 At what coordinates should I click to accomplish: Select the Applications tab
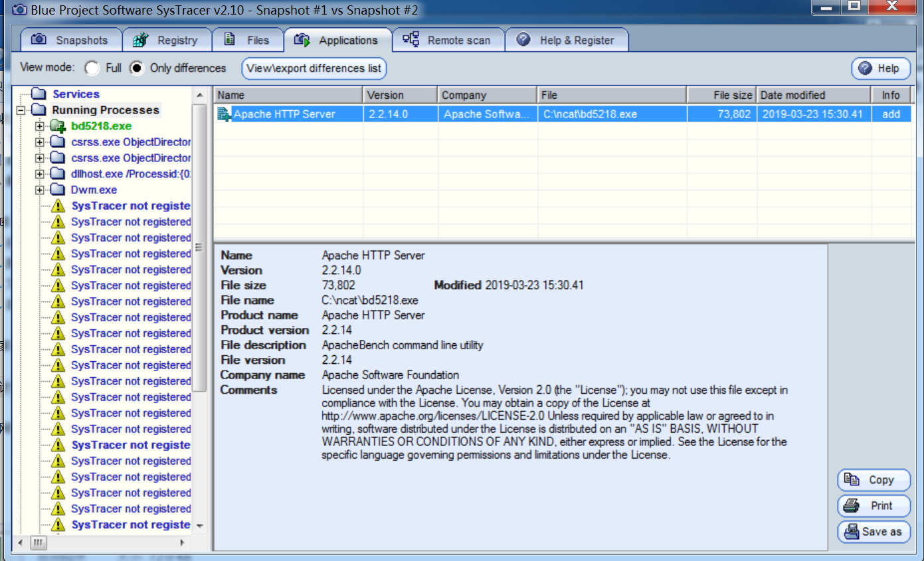coord(337,40)
